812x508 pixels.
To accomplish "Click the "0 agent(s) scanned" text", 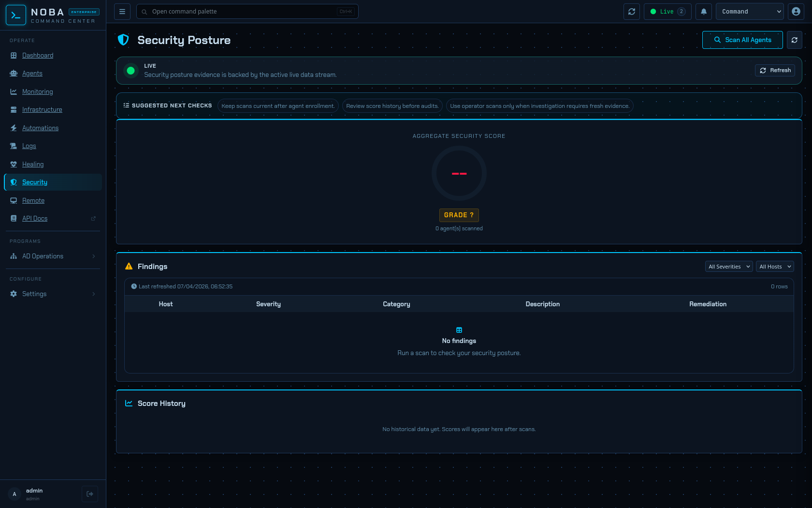I will point(459,229).
